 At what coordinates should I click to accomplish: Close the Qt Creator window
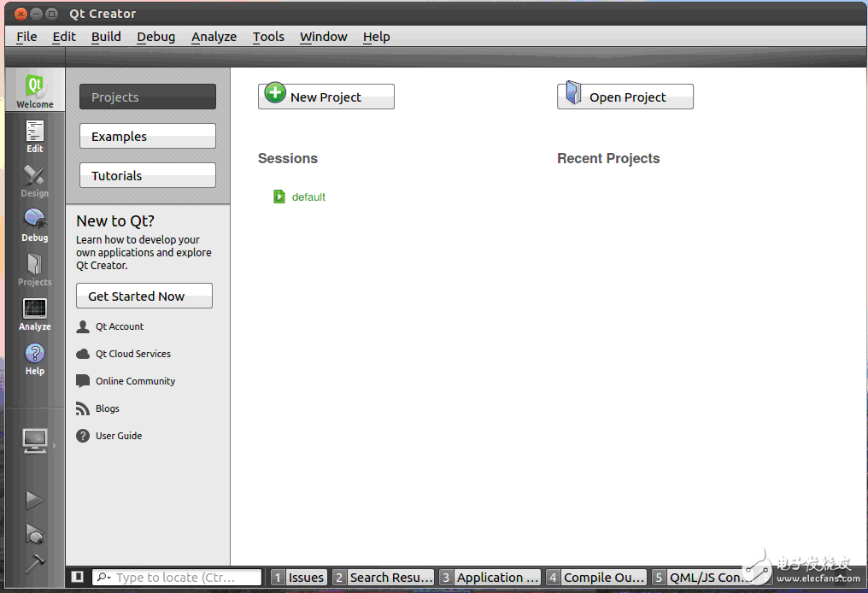(21, 14)
